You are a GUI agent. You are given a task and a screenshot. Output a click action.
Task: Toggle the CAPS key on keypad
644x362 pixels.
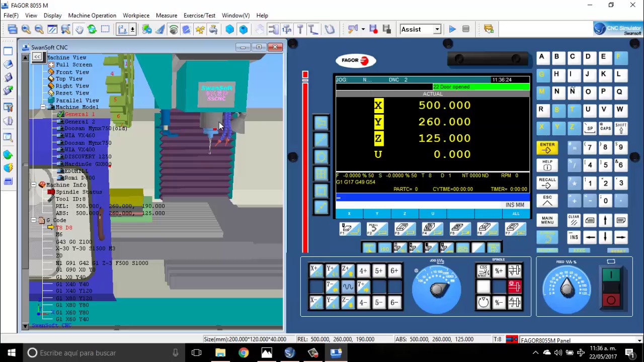pyautogui.click(x=605, y=128)
